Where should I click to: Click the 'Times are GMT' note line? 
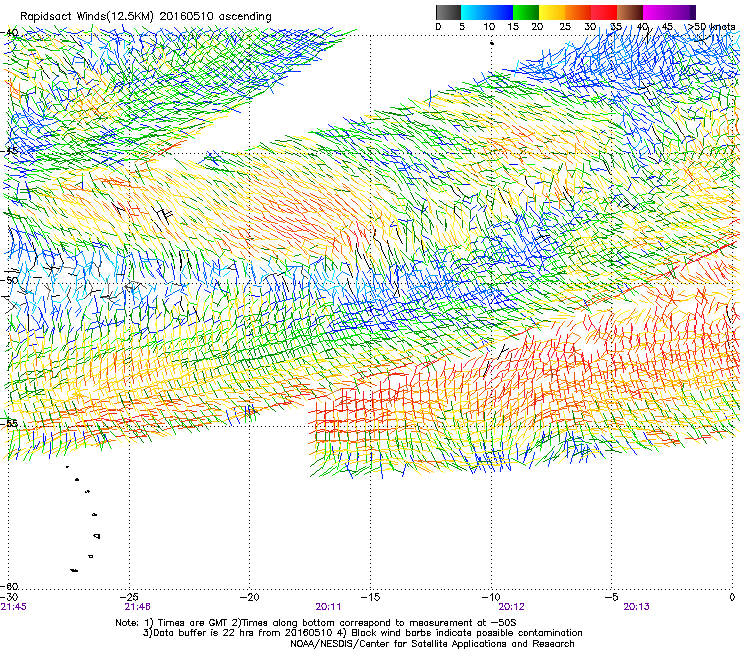pos(316,623)
